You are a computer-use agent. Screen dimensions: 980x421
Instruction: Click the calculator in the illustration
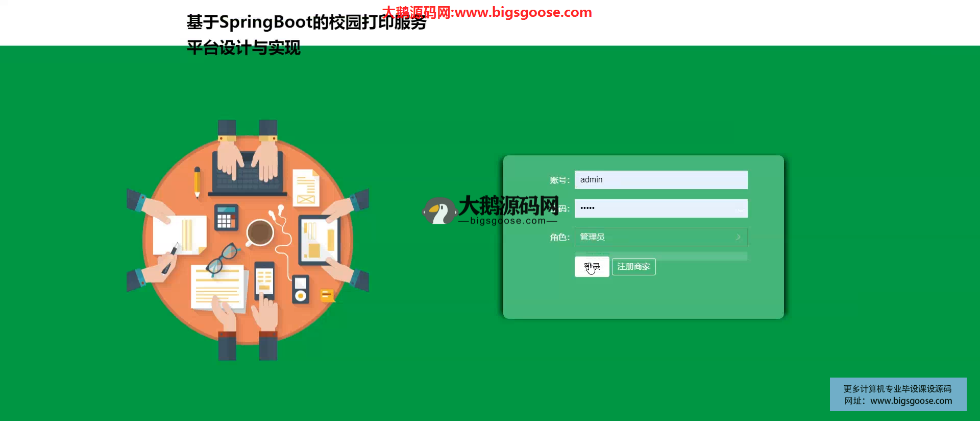pyautogui.click(x=226, y=218)
